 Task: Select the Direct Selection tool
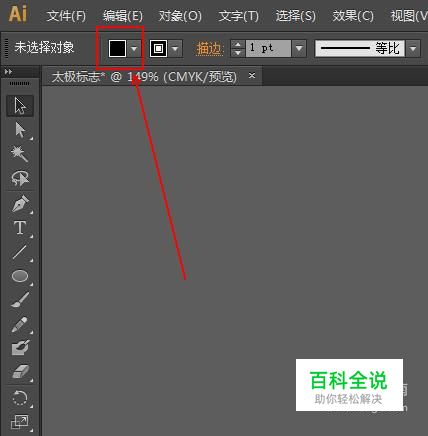coord(20,130)
